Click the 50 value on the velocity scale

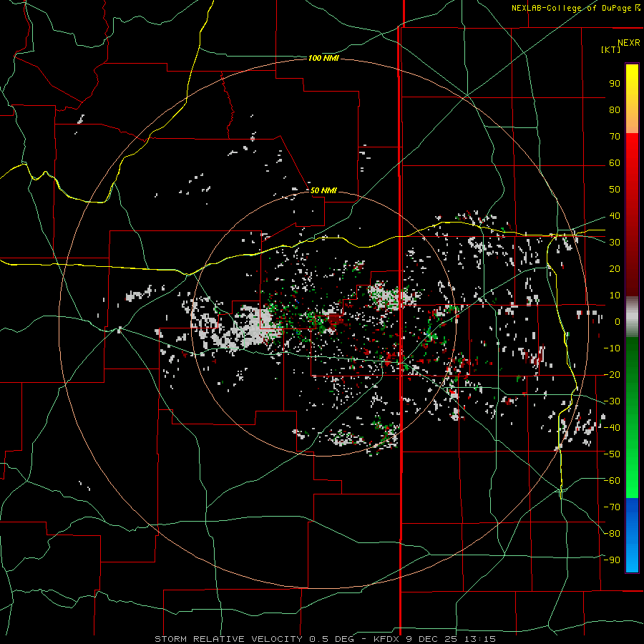click(x=615, y=190)
